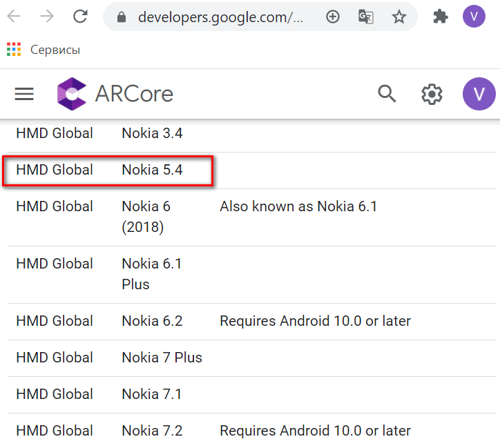Select the Nokia 6.2 model cell
Viewport: 500px width, 448px height.
pos(152,321)
